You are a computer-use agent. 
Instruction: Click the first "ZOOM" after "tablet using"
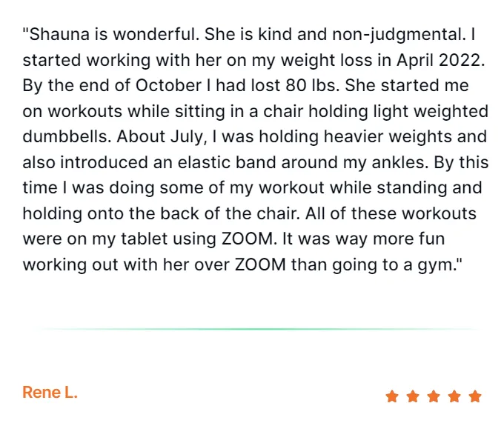(247, 239)
